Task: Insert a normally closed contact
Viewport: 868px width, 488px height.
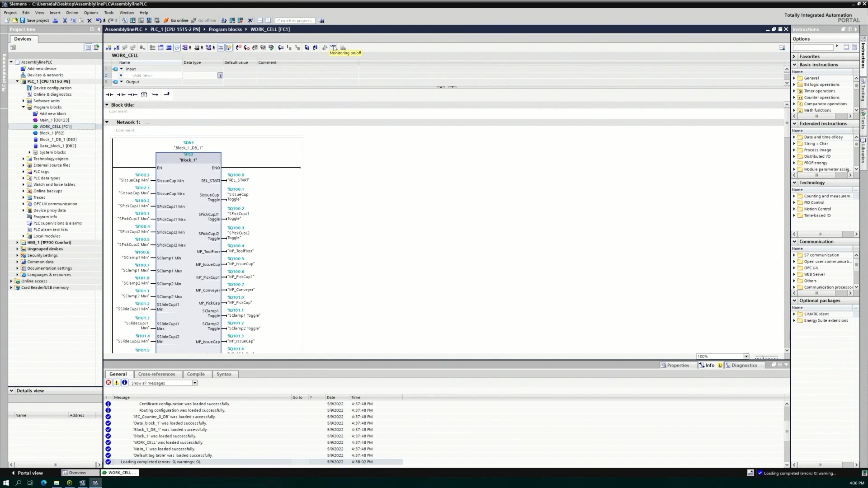Action: pos(121,94)
